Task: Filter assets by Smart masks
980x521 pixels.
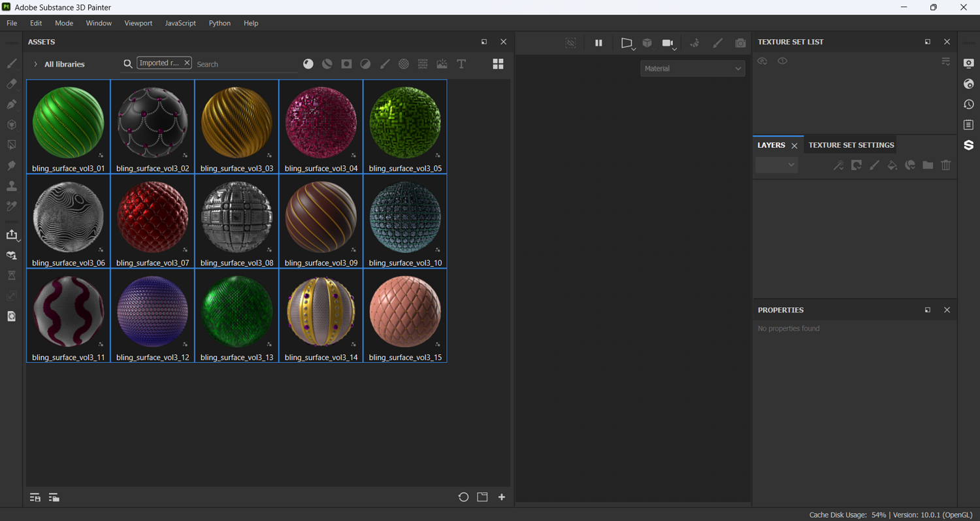Action: [x=346, y=63]
